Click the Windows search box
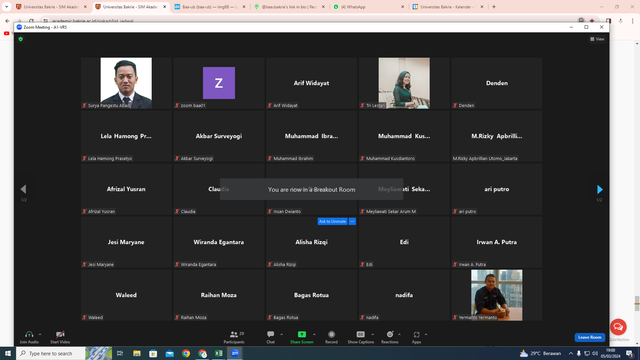This screenshot has height=360, width=640. tap(51, 353)
